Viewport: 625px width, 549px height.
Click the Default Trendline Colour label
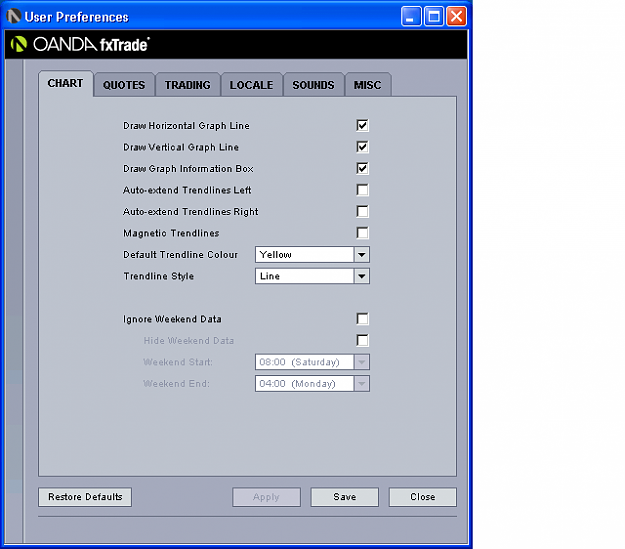click(x=181, y=255)
